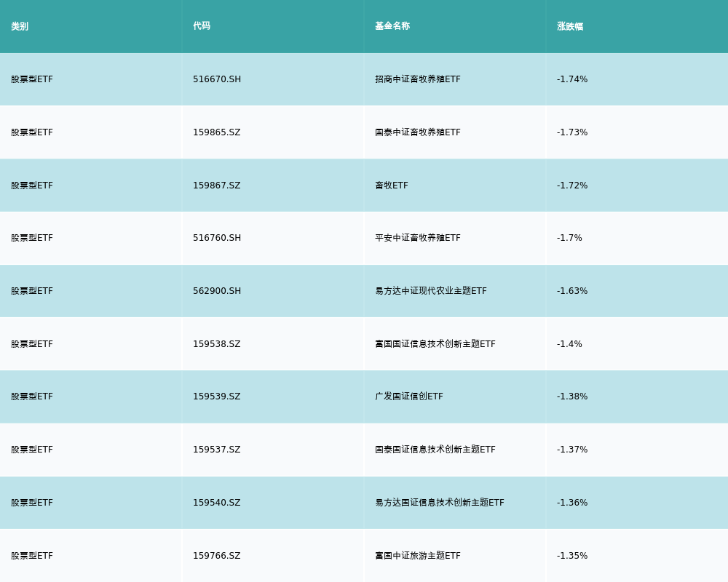Sort by the 涨跌幅 column header
The height and width of the screenshot is (582, 728).
point(570,26)
